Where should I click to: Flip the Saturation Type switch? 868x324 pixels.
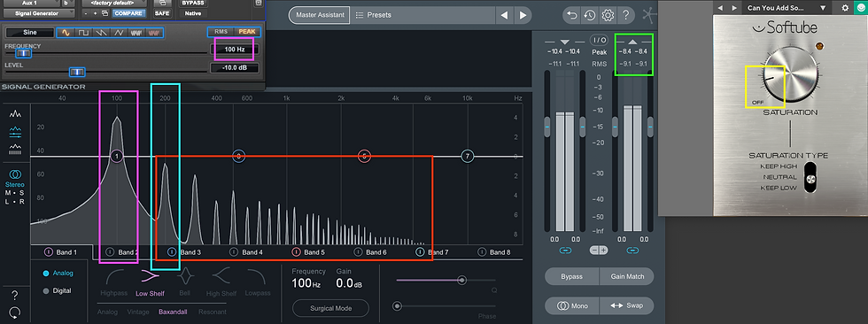[x=811, y=177]
